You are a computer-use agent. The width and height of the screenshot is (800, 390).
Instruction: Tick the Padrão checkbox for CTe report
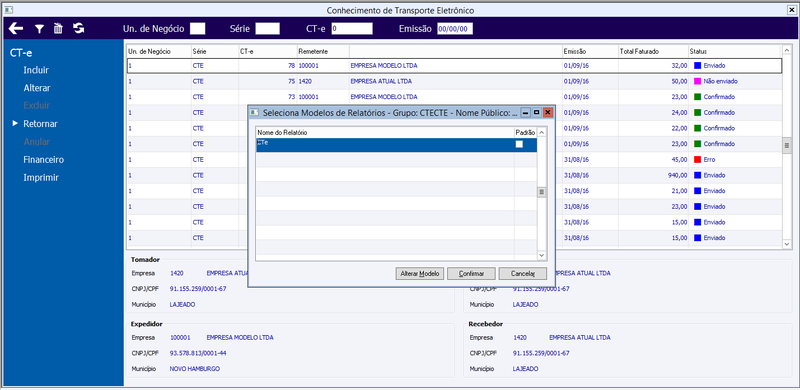519,144
